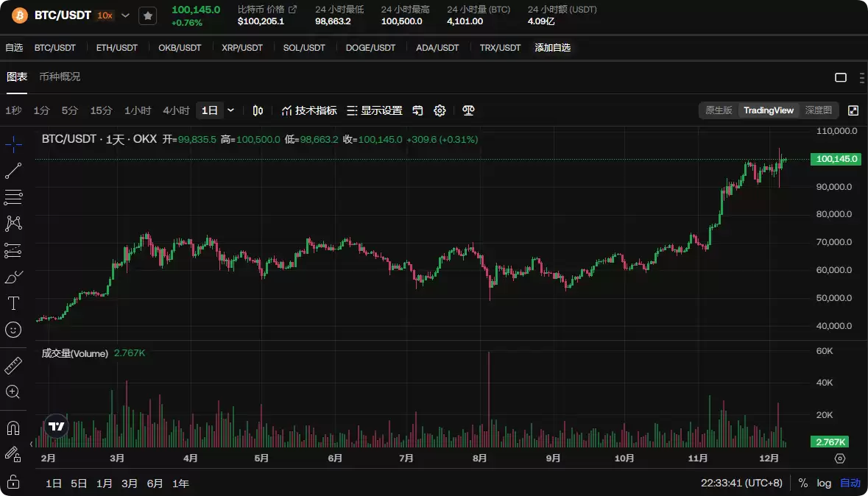
Task: Open the chart settings gear
Action: pyautogui.click(x=440, y=110)
